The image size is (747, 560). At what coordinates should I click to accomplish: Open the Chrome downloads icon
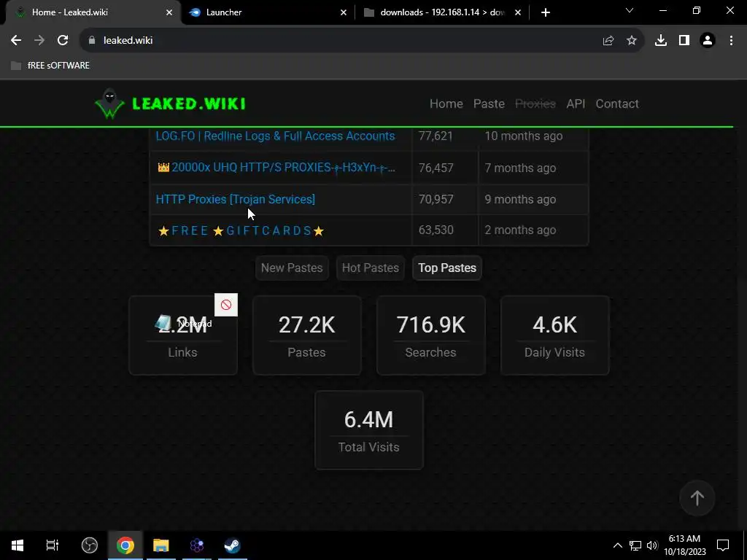[x=661, y=41]
